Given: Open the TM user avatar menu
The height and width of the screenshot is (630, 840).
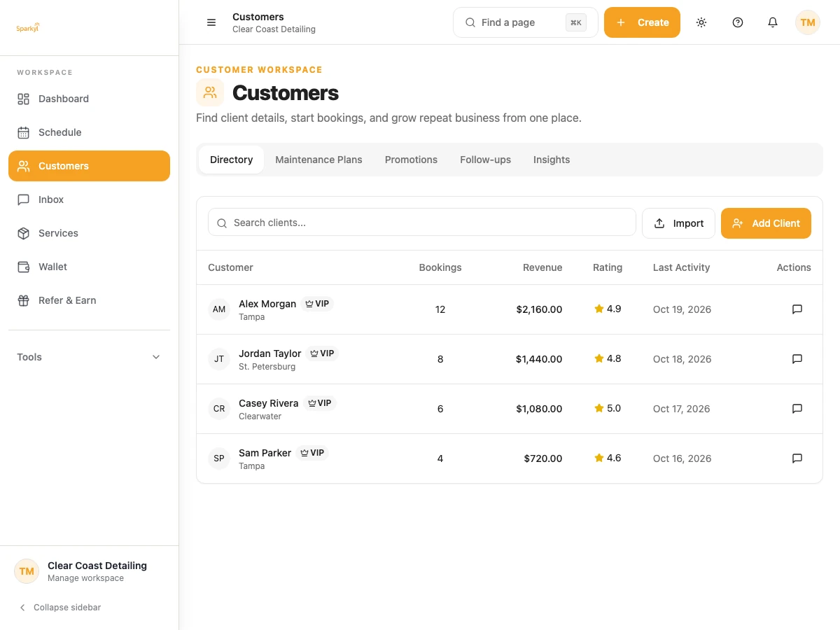Looking at the screenshot, I should pos(808,22).
